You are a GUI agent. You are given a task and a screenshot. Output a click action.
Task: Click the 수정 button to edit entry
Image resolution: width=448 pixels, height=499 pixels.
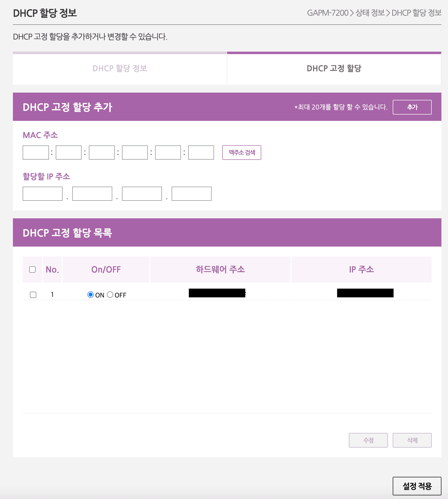[x=368, y=440]
